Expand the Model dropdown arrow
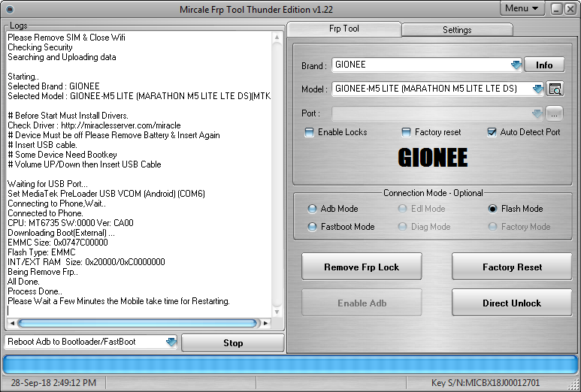 [537, 89]
